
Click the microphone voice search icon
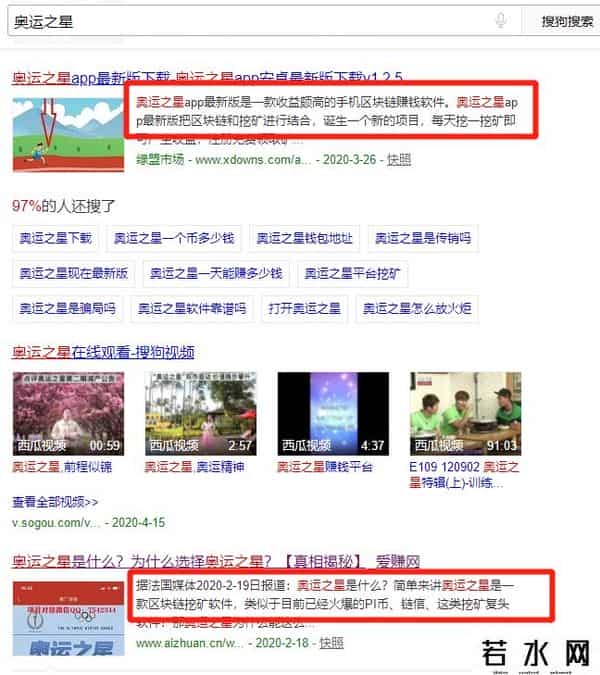(500, 20)
